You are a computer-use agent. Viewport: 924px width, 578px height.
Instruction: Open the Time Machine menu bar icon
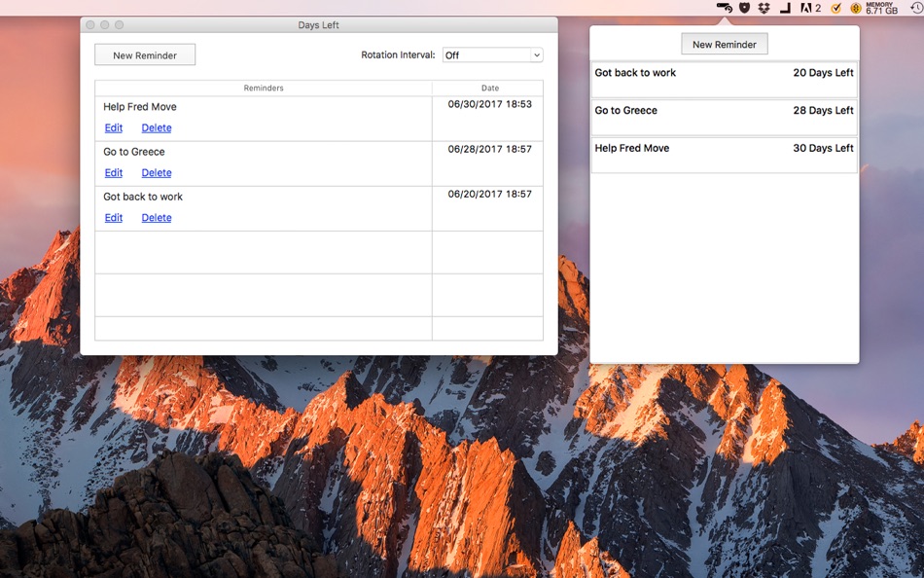point(916,8)
